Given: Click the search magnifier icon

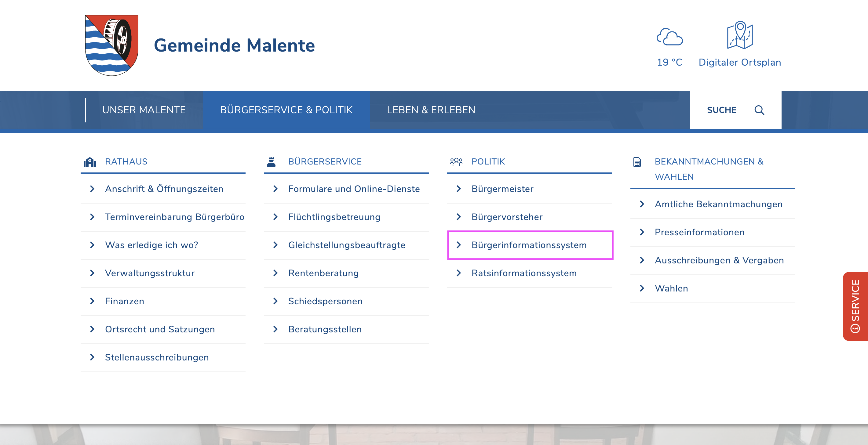Looking at the screenshot, I should (759, 110).
